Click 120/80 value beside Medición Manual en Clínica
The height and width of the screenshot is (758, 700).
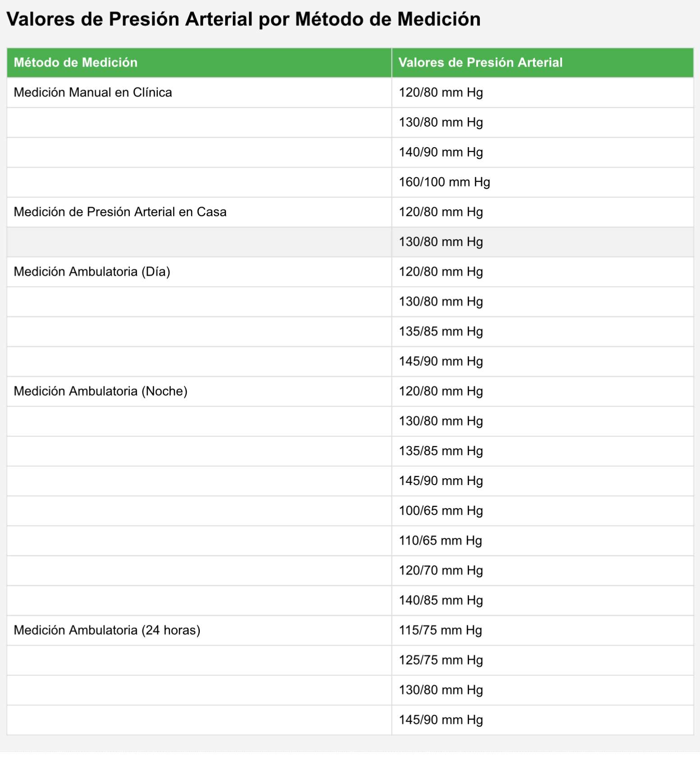(x=441, y=92)
